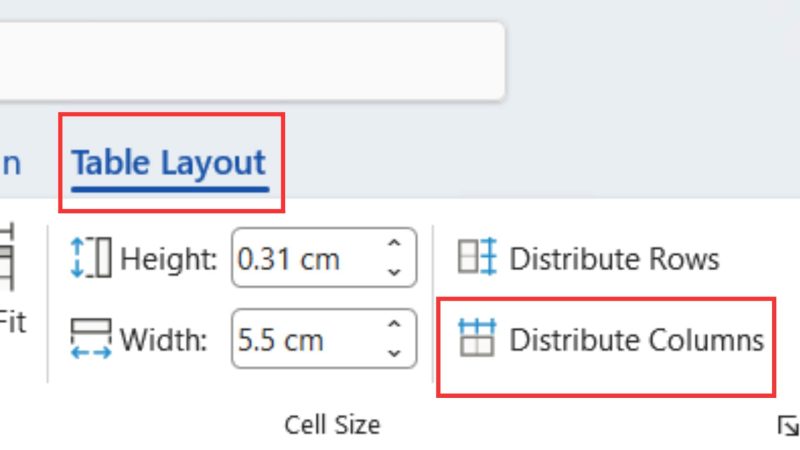
Task: Focus the Height input field showing 0.31 cm
Action: click(324, 258)
